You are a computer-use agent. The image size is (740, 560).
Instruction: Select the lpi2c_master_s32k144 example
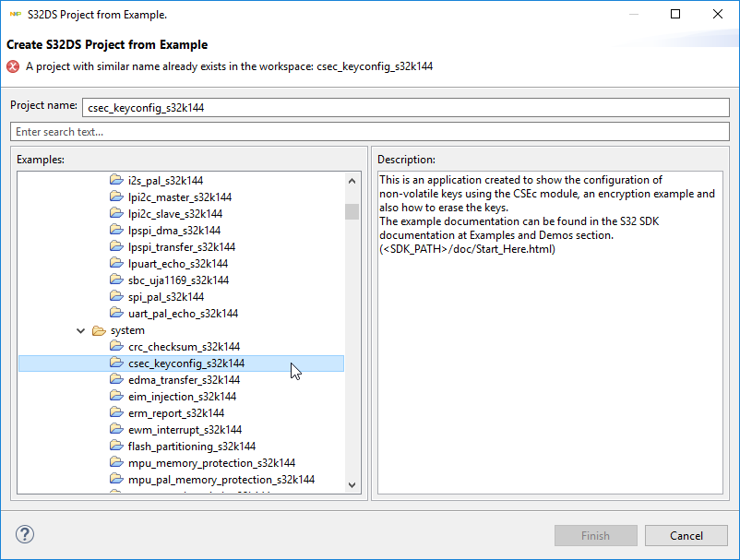(180, 197)
